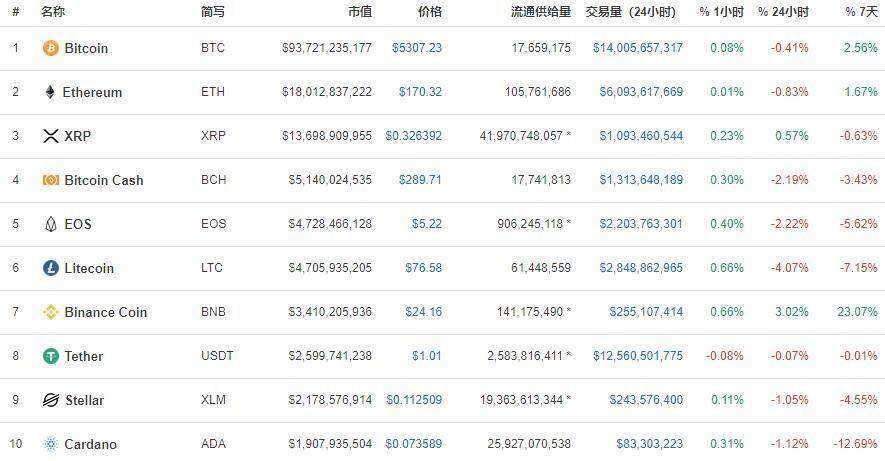Click the Binance Coin logo icon
The image size is (885, 461).
(x=50, y=312)
